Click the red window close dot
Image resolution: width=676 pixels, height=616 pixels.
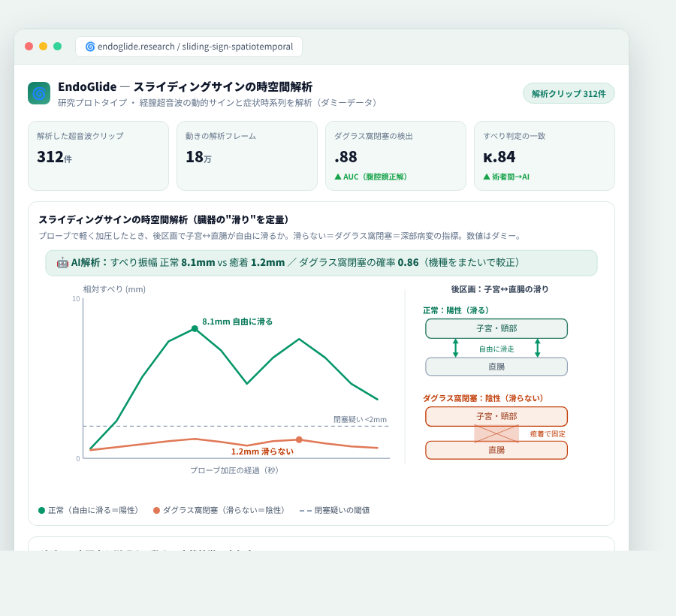tap(29, 46)
